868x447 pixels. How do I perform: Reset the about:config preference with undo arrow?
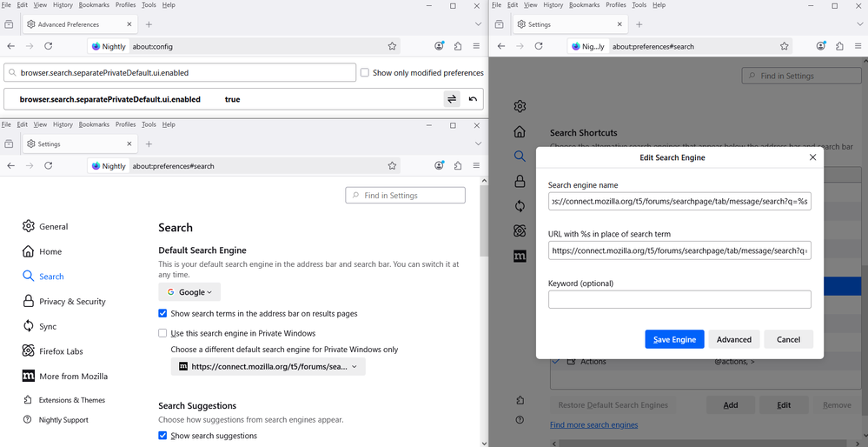click(473, 99)
